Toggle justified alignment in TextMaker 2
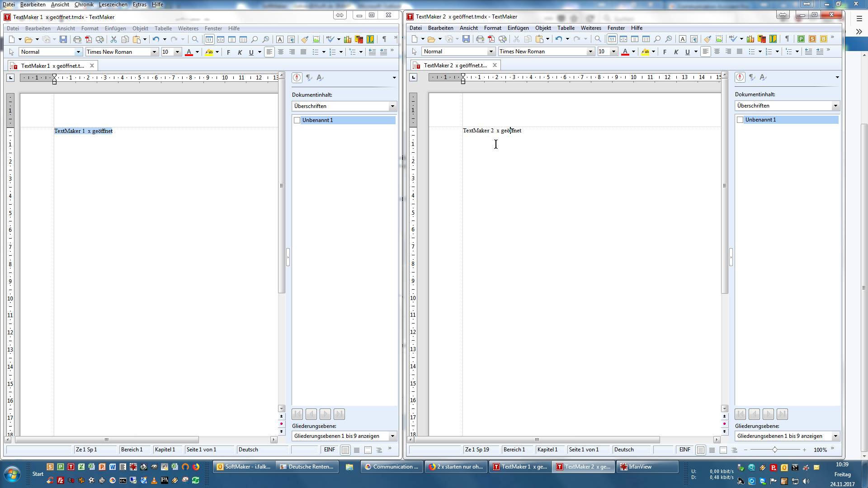The height and width of the screenshot is (488, 868). [x=740, y=52]
